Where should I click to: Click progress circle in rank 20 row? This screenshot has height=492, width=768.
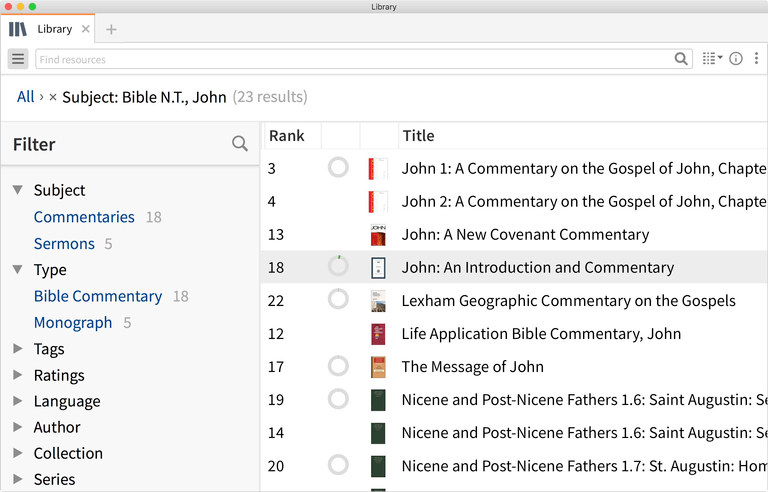coord(338,465)
